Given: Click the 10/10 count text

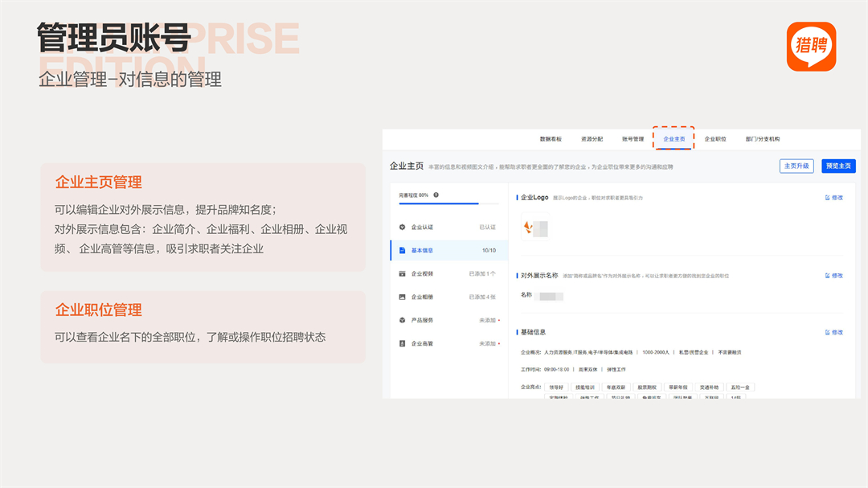Looking at the screenshot, I should tap(489, 250).
